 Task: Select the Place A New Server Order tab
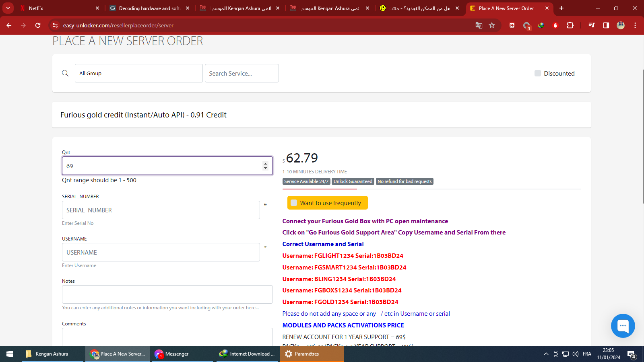[x=510, y=8]
